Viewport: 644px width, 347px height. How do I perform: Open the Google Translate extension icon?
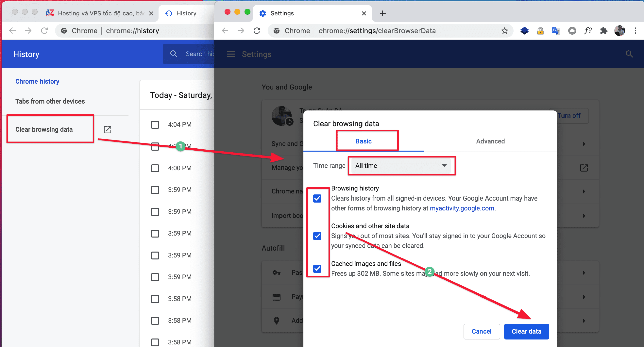(x=556, y=31)
